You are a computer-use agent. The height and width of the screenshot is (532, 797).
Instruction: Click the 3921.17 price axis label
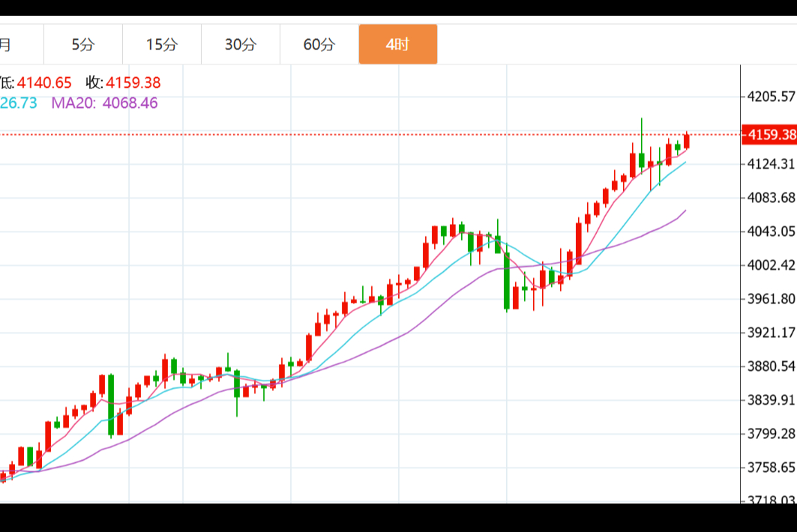[x=772, y=333]
